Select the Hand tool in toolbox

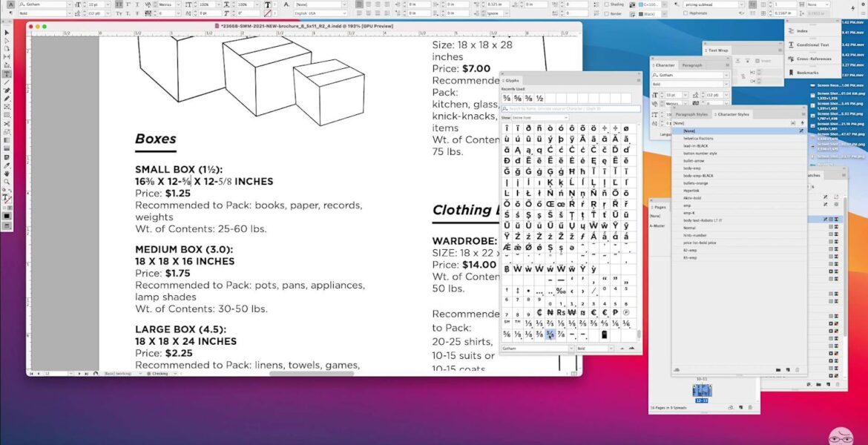[7, 174]
